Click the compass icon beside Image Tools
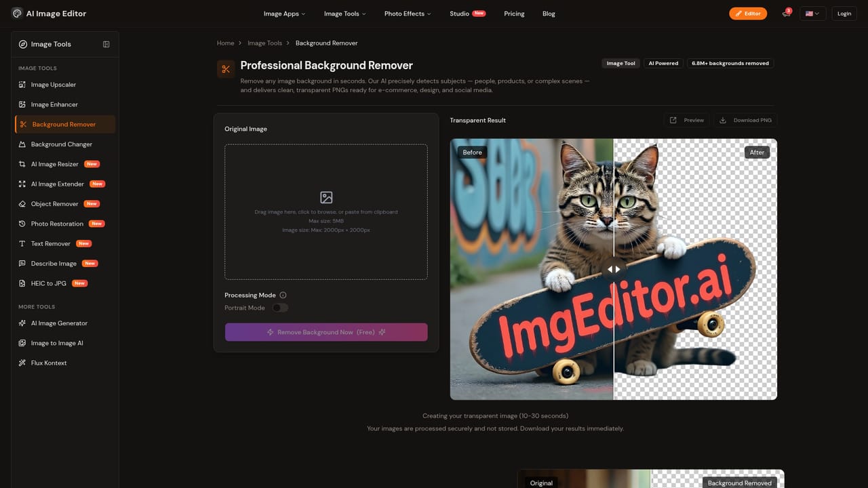This screenshot has height=488, width=868. 23,44
